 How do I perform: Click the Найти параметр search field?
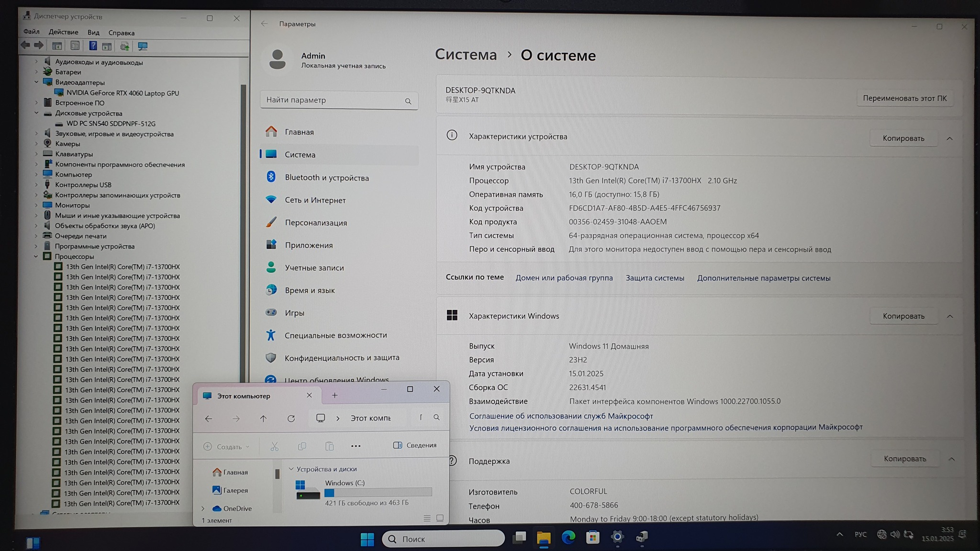335,100
